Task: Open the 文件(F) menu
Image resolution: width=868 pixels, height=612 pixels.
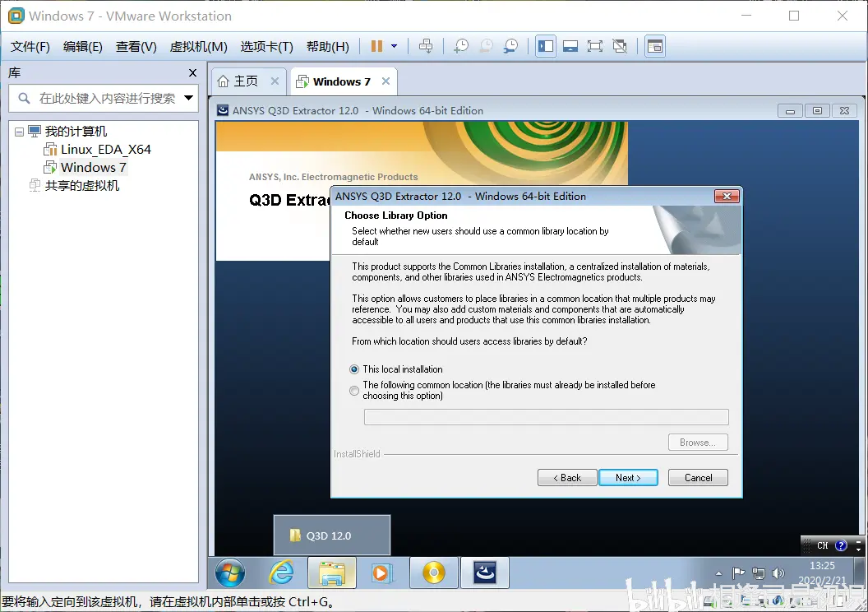Action: click(x=30, y=47)
